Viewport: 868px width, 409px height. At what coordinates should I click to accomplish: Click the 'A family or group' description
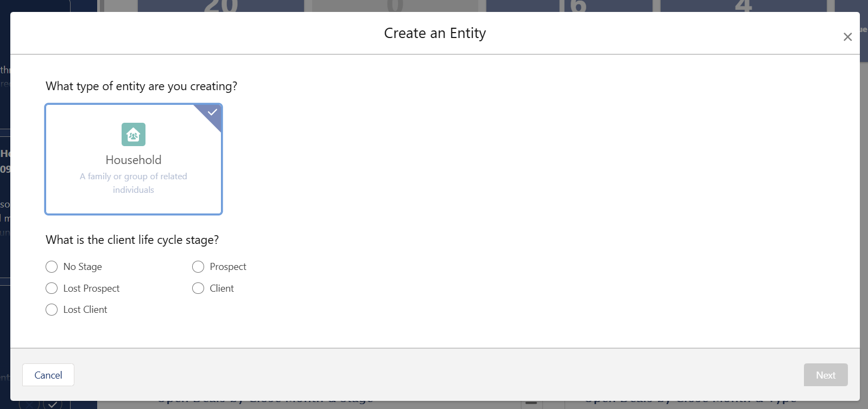tap(134, 183)
